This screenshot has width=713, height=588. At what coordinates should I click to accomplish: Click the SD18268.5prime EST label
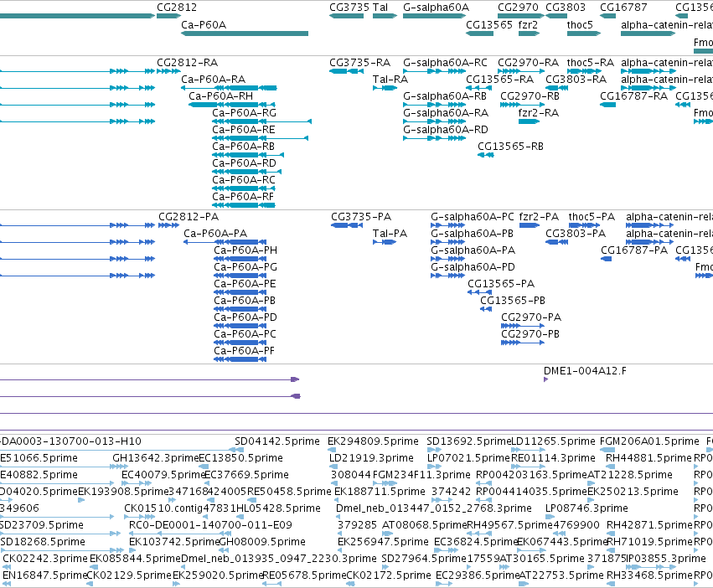tap(43, 542)
